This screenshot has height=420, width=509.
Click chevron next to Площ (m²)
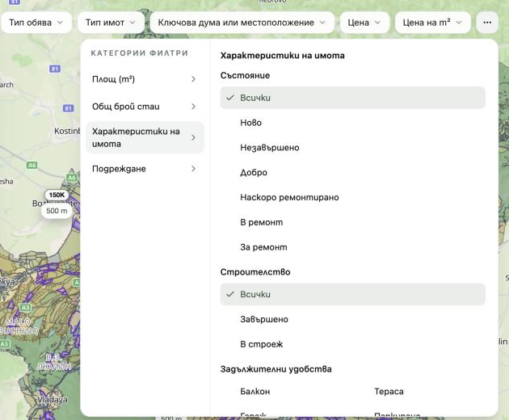193,79
